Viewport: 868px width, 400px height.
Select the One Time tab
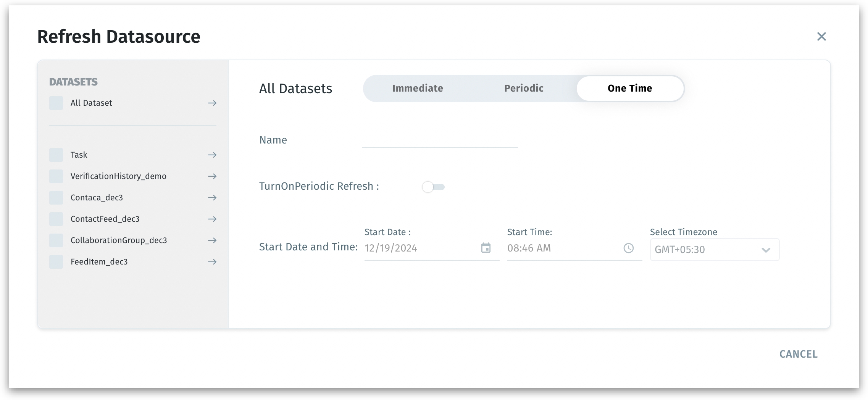(x=629, y=89)
